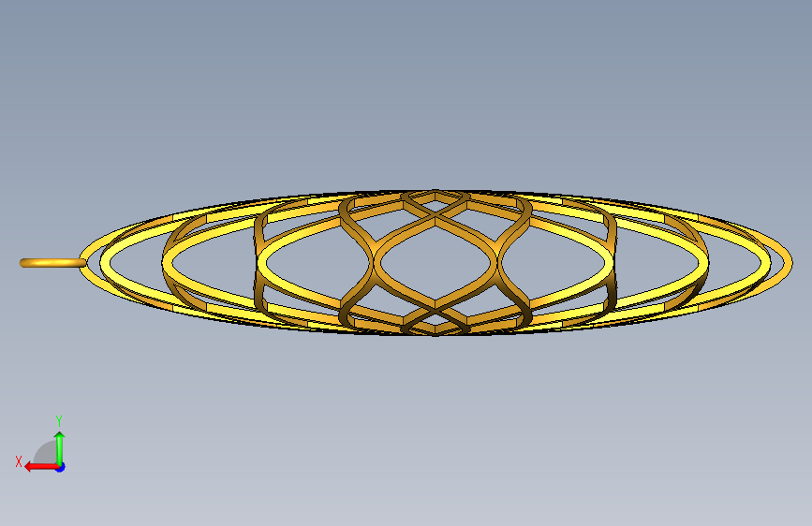
Task: Select the golden wireframe ellipsoid model
Action: coord(436,263)
